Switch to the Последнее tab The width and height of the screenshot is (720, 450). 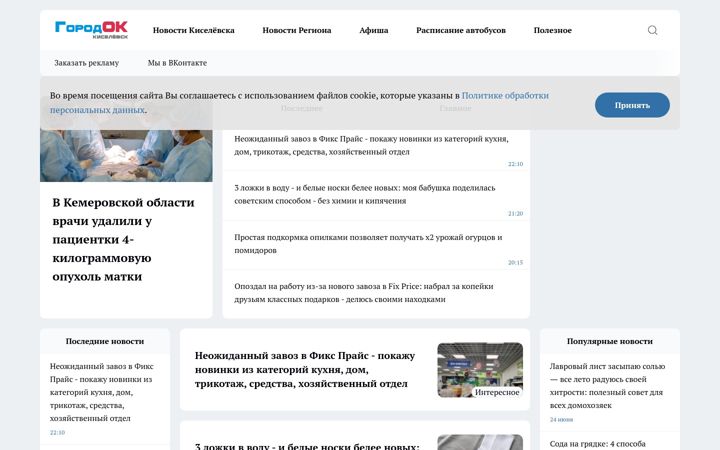pos(301,108)
